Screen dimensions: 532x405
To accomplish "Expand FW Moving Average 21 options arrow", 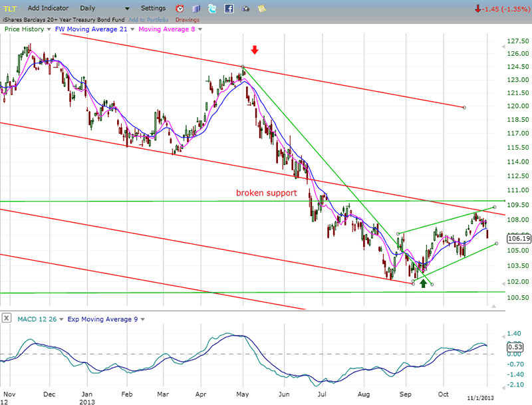I will (132, 29).
